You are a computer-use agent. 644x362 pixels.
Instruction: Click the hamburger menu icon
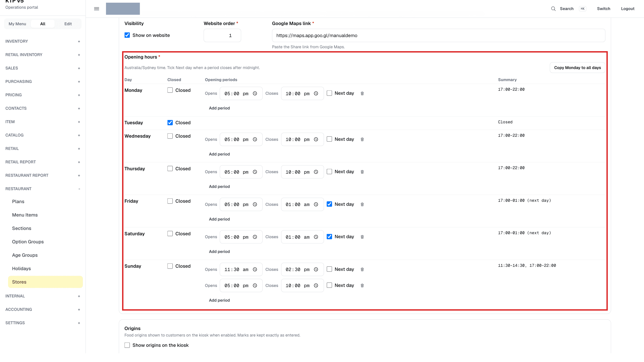pyautogui.click(x=97, y=9)
